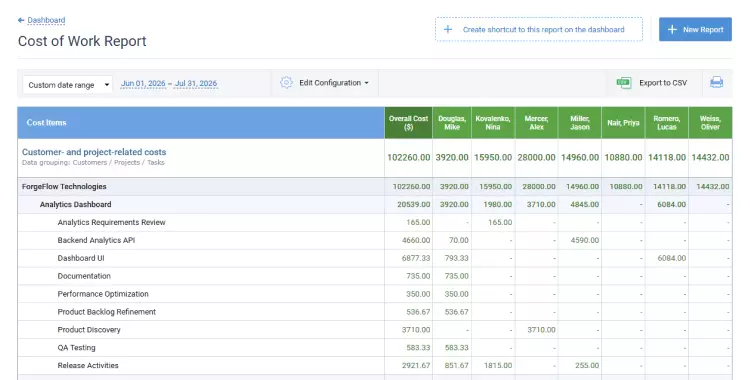This screenshot has width=750, height=380.
Task: Click the 255.00 Miller Release Activities cell
Action: [587, 365]
